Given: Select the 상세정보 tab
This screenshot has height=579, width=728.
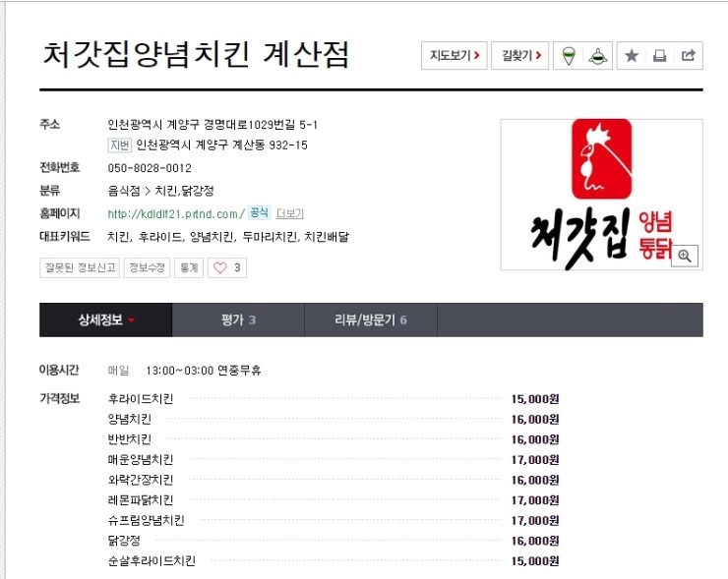Looking at the screenshot, I should (106, 319).
